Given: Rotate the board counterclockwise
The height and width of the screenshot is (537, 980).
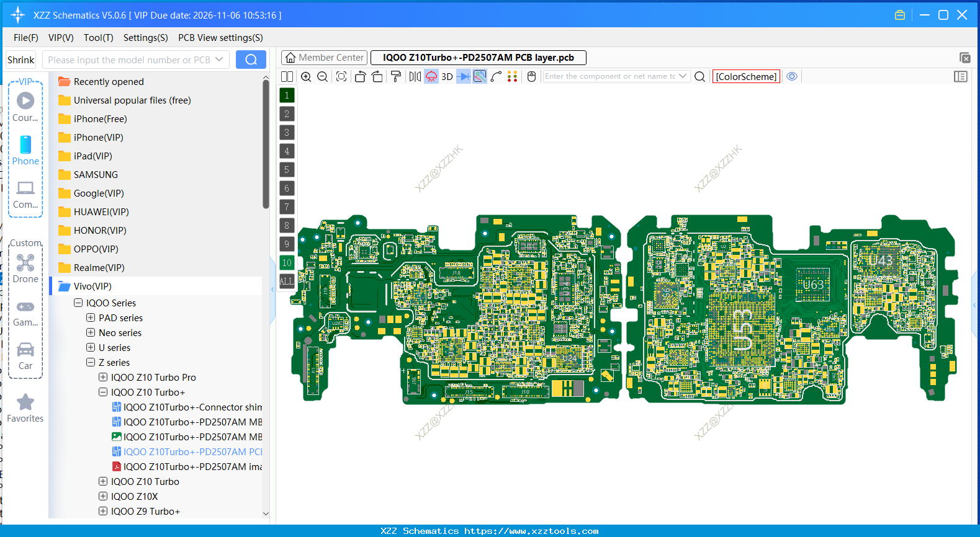Looking at the screenshot, I should tap(360, 76).
